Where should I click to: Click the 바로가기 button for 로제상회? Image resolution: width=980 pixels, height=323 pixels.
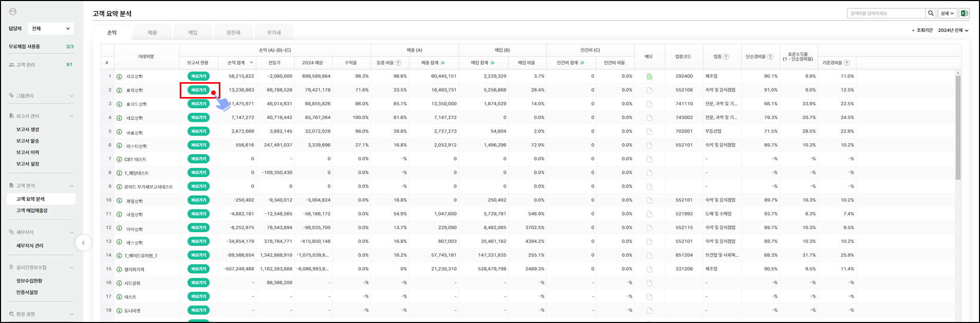click(198, 90)
